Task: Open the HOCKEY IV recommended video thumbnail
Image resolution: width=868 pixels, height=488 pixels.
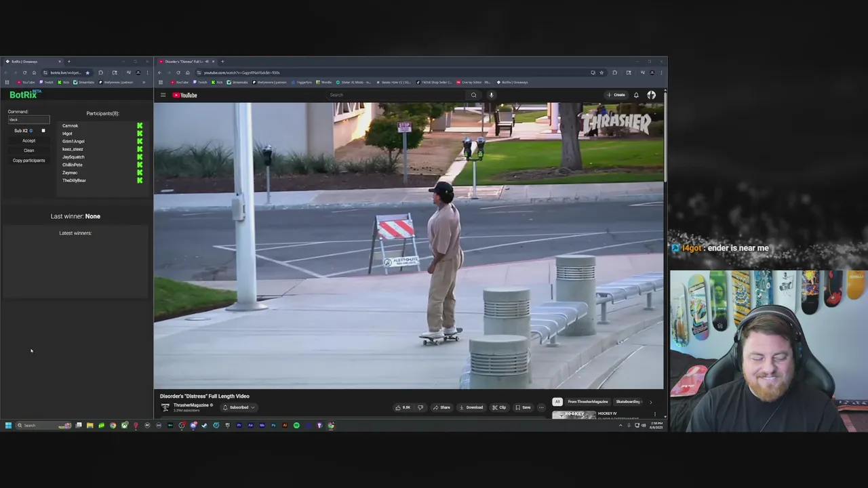Action: coord(573,414)
